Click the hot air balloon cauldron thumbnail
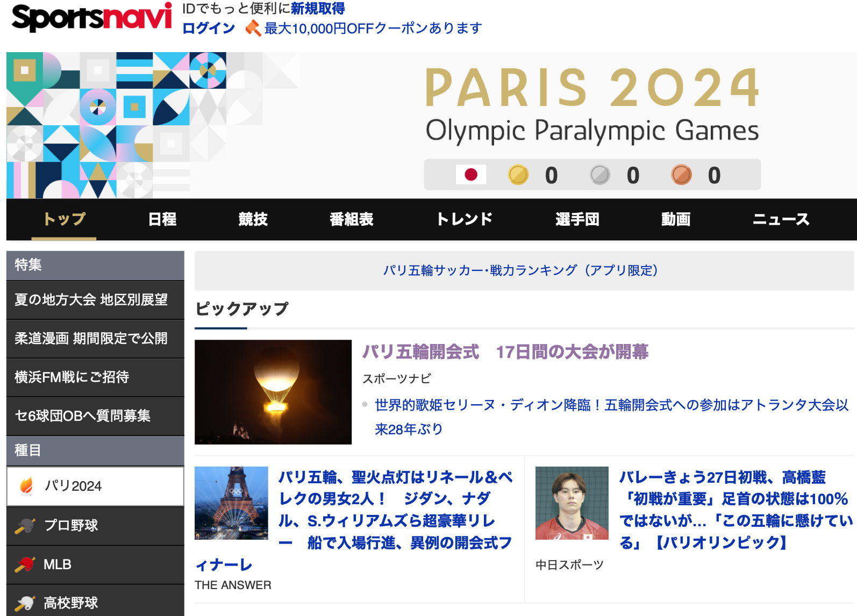This screenshot has width=857, height=616. click(273, 392)
